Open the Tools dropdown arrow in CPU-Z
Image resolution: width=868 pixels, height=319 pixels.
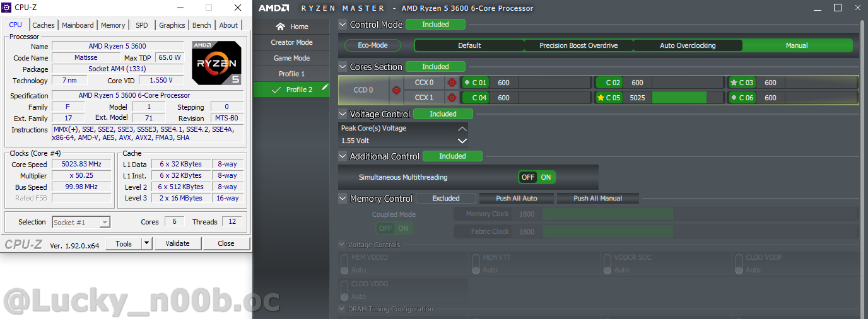coord(146,243)
